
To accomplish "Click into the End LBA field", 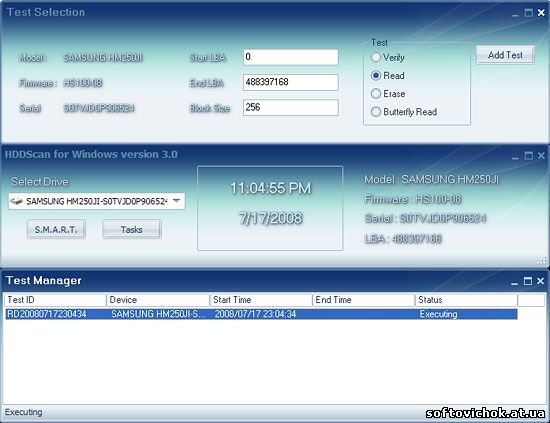I will [291, 82].
